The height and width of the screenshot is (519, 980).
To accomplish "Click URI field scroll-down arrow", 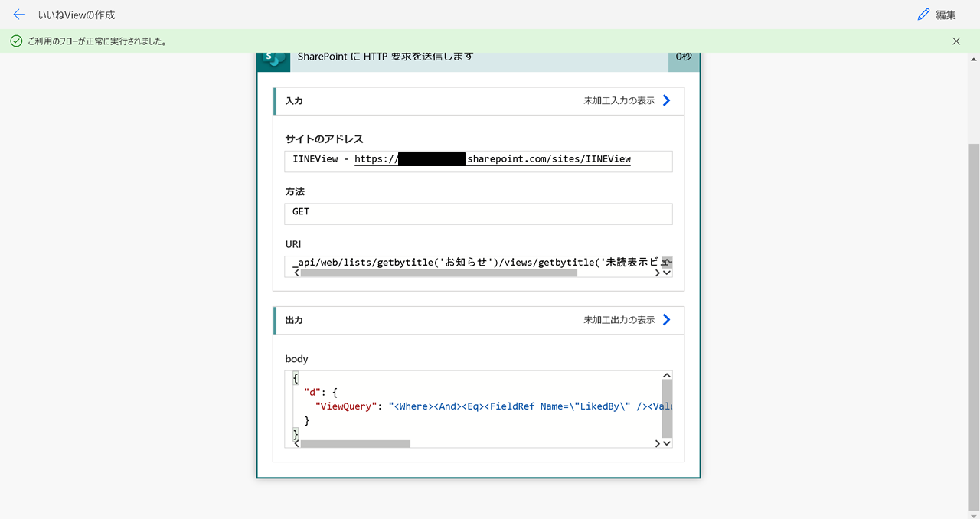I will click(667, 273).
